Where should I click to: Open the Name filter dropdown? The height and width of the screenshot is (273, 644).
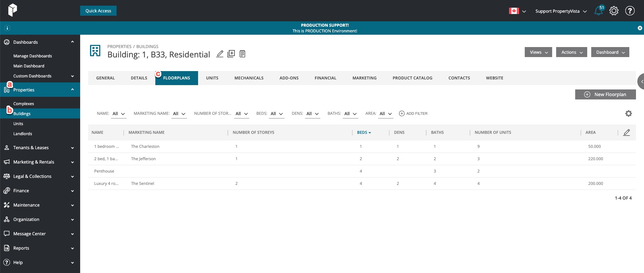pos(119,114)
